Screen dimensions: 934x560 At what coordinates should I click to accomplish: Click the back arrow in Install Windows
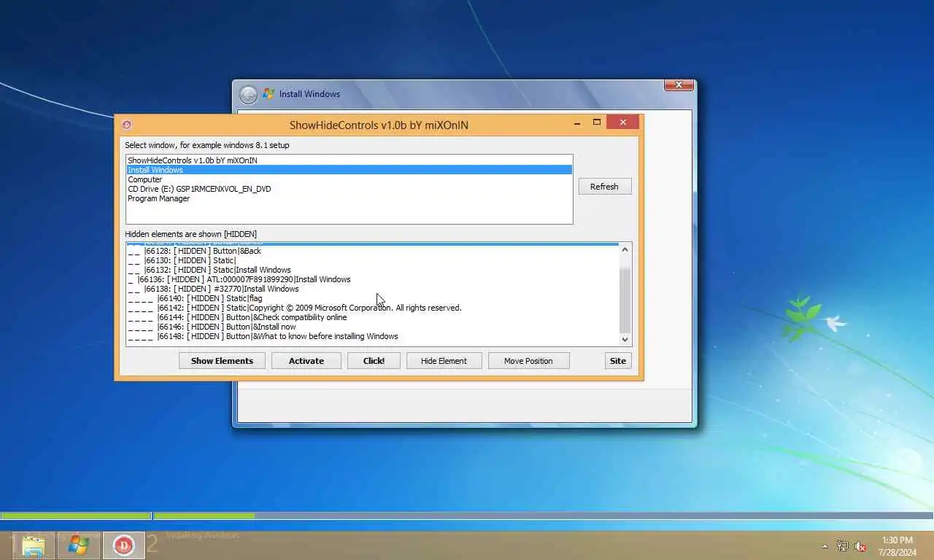click(x=248, y=94)
